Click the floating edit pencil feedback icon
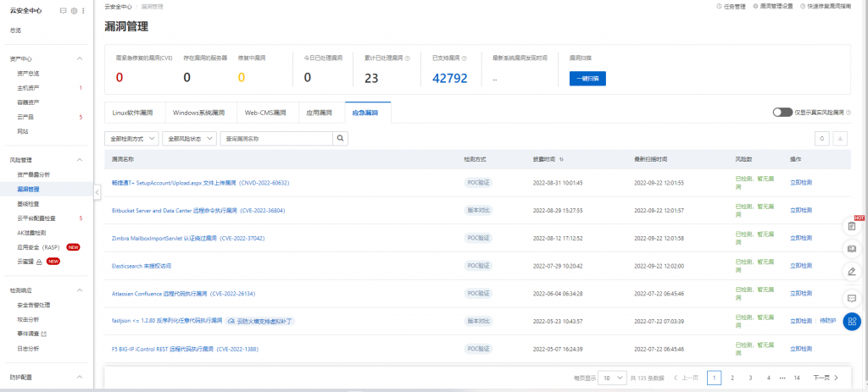This screenshot has width=868, height=392. (x=852, y=272)
